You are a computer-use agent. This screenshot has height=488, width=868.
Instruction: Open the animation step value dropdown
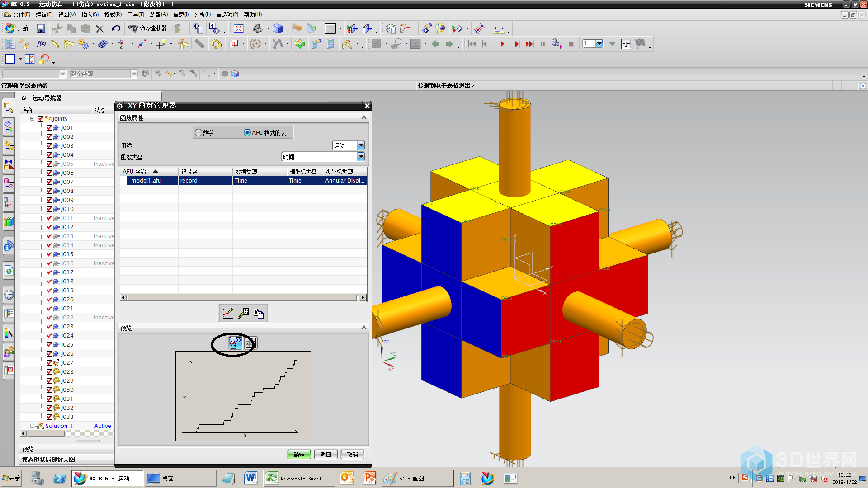click(x=599, y=44)
